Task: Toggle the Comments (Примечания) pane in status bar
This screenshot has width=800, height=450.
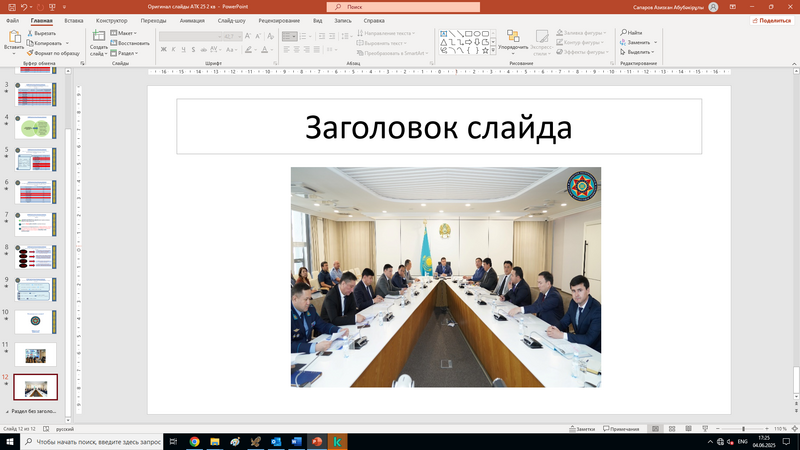Action: click(x=622, y=428)
